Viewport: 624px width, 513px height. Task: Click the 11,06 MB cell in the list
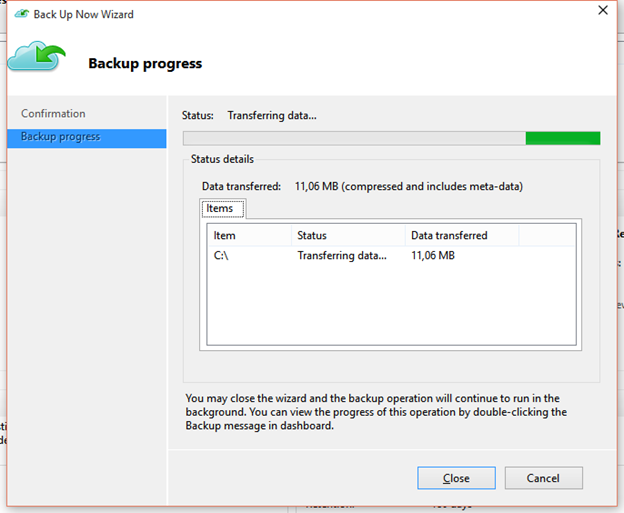pyautogui.click(x=433, y=256)
